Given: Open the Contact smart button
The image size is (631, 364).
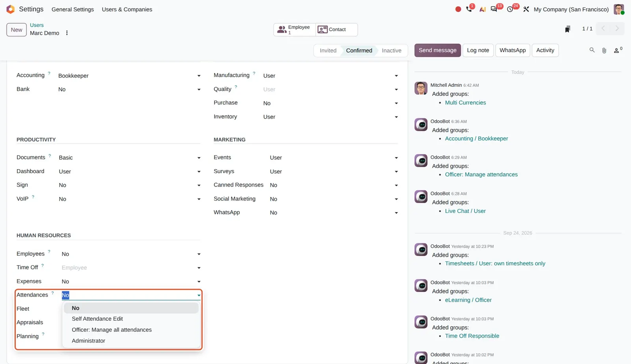Looking at the screenshot, I should pos(336,30).
